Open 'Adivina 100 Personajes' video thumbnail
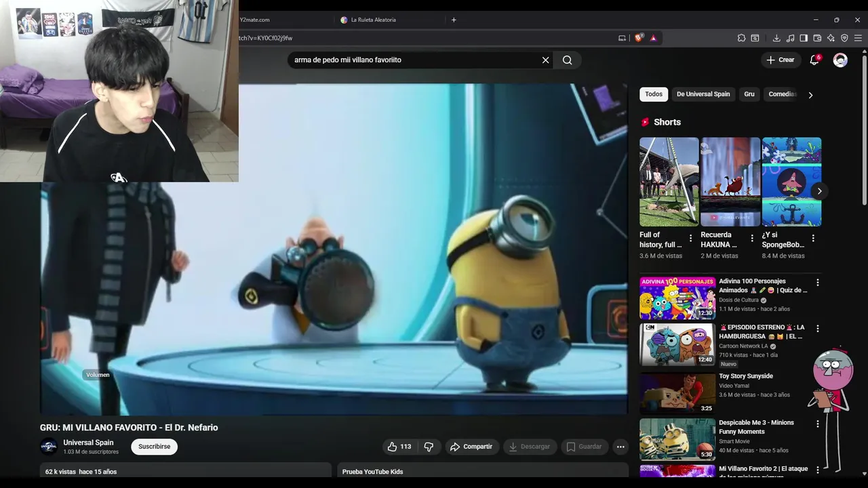Image resolution: width=868 pixels, height=488 pixels. [x=677, y=298]
